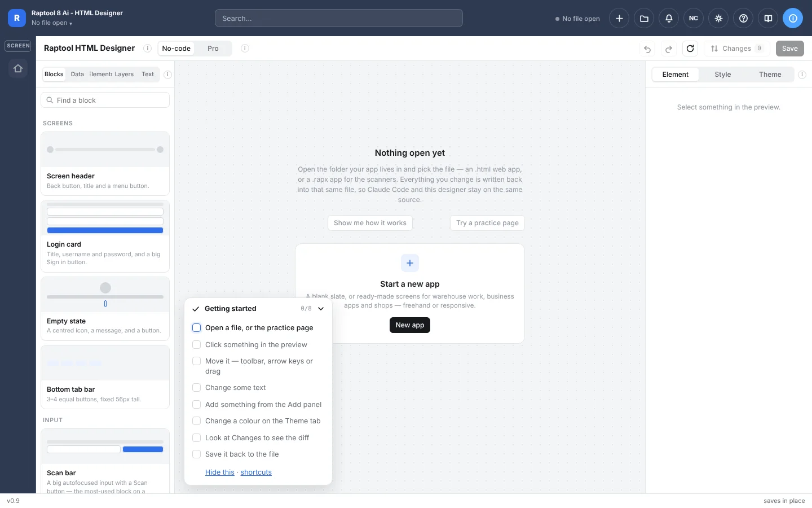Open the Changes panel
Screen dimensions: 812x508
point(736,49)
